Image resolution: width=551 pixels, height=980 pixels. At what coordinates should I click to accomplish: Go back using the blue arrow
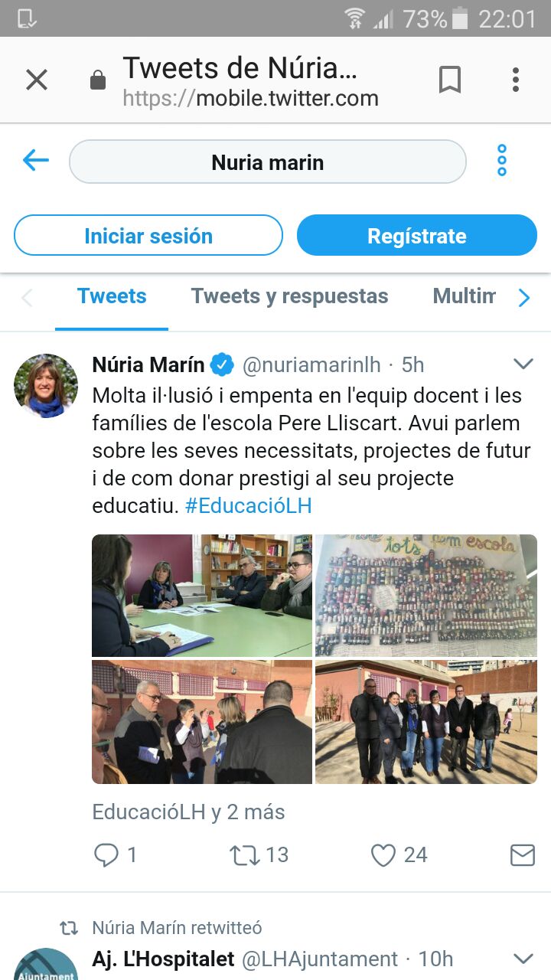click(x=36, y=161)
